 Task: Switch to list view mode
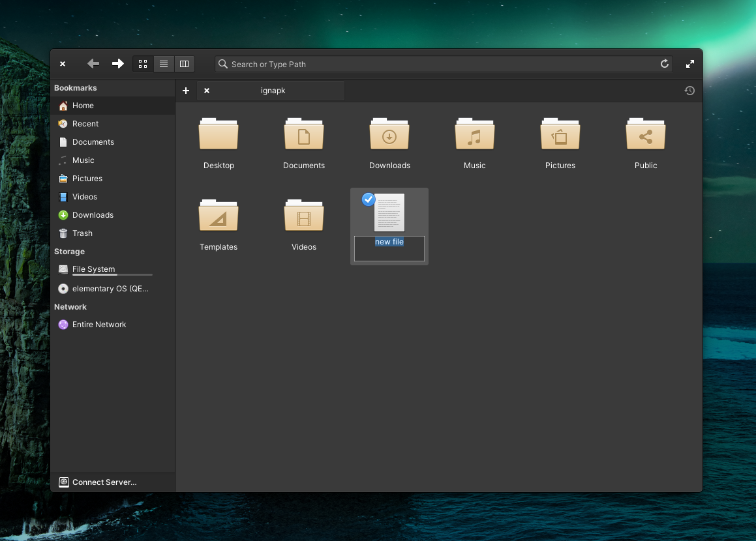click(164, 64)
